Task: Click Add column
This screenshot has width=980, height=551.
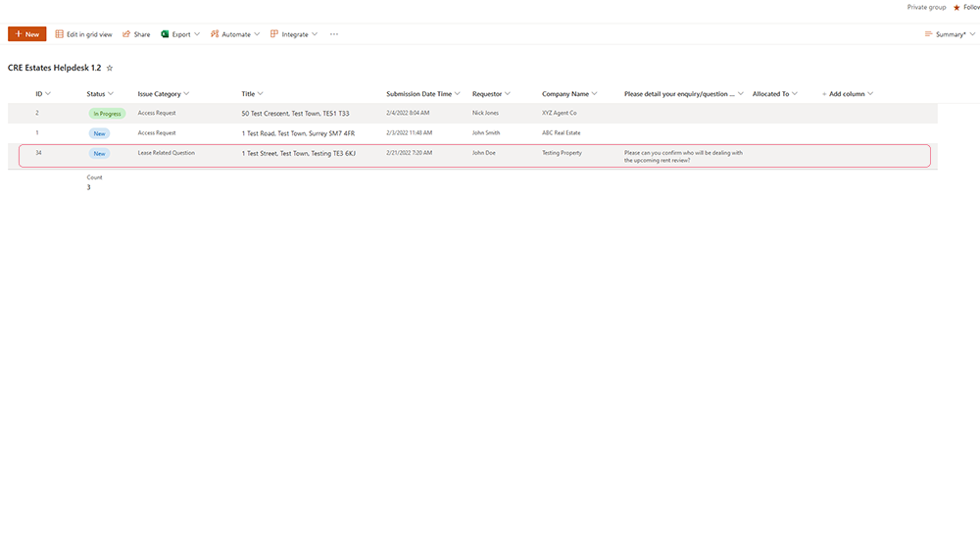Action: (847, 94)
